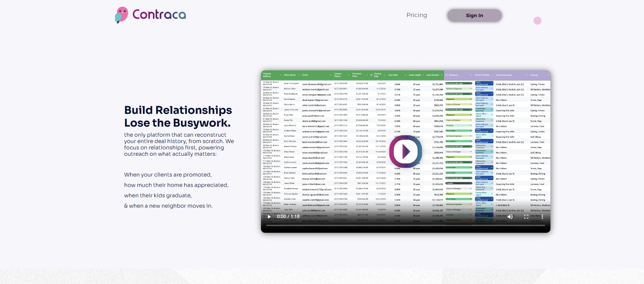Viewport: 644px width, 284px height.
Task: Mute the video with the speaker icon
Action: [510, 217]
